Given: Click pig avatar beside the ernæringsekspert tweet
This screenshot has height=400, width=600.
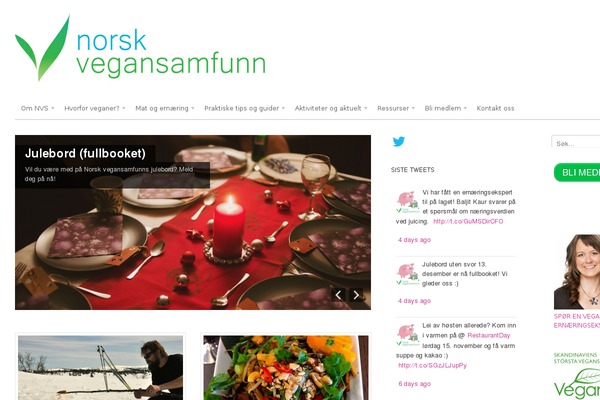Looking at the screenshot, I should click(x=408, y=202).
